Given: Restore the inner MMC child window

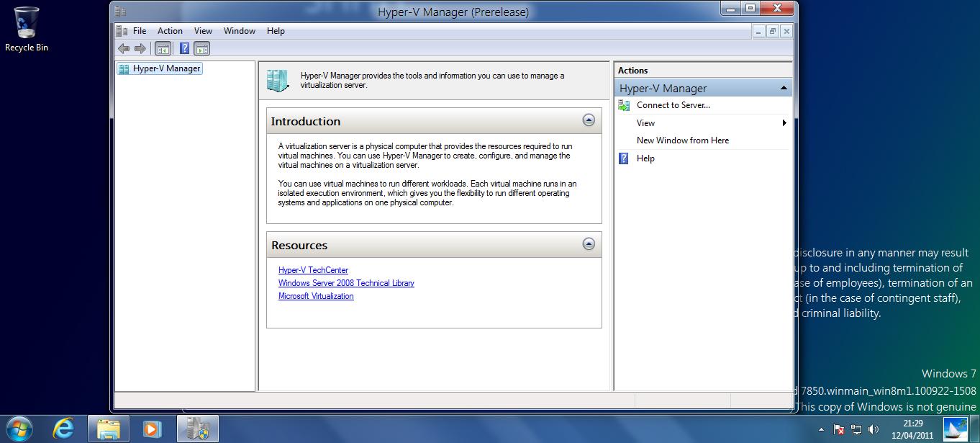Looking at the screenshot, I should pos(773,31).
